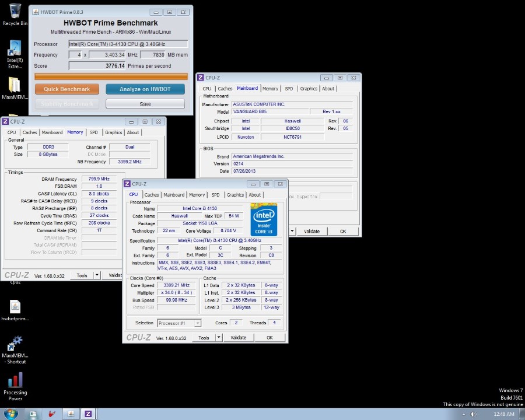Click Validate in CPU-Z Mainboard window
525x420 pixels.
311,231
